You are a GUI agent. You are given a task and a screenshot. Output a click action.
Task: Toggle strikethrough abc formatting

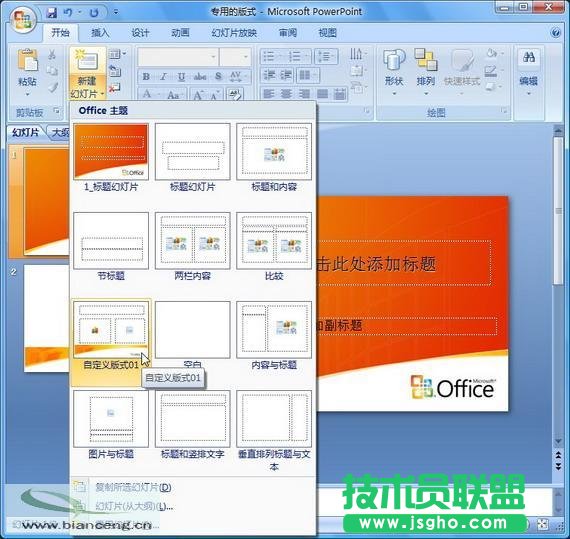click(x=200, y=77)
